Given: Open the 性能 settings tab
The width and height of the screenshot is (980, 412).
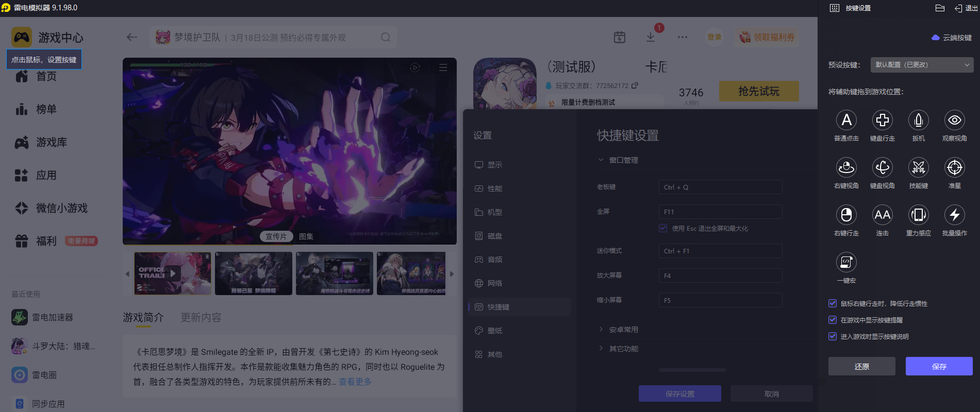Looking at the screenshot, I should click(494, 188).
